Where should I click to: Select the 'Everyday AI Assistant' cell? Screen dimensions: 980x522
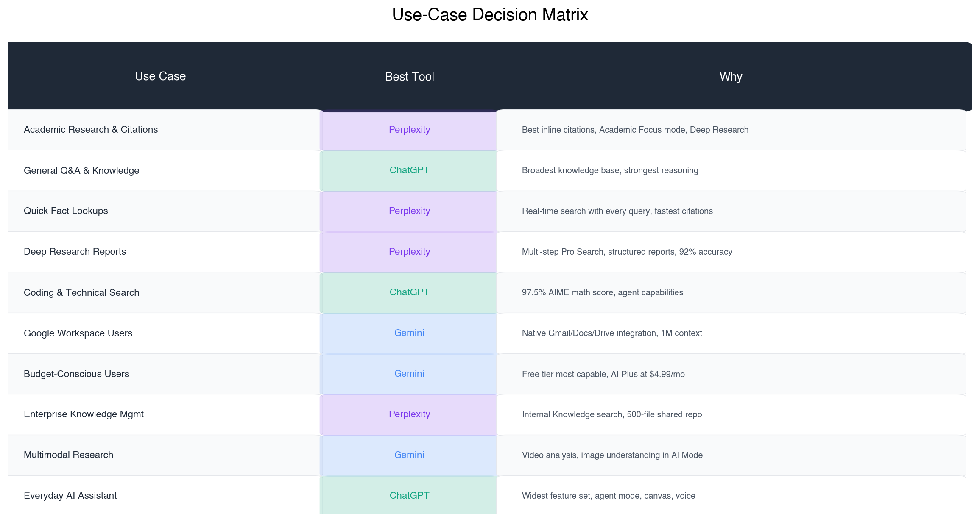pyautogui.click(x=164, y=496)
